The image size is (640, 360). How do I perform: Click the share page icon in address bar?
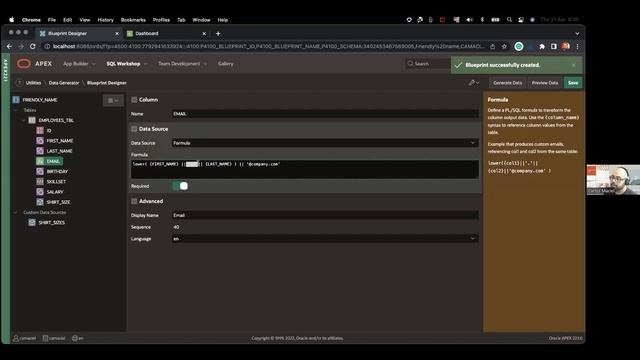coord(493,47)
